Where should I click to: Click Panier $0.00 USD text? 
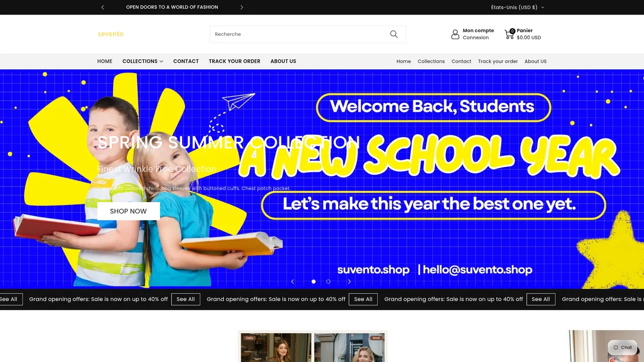click(529, 34)
